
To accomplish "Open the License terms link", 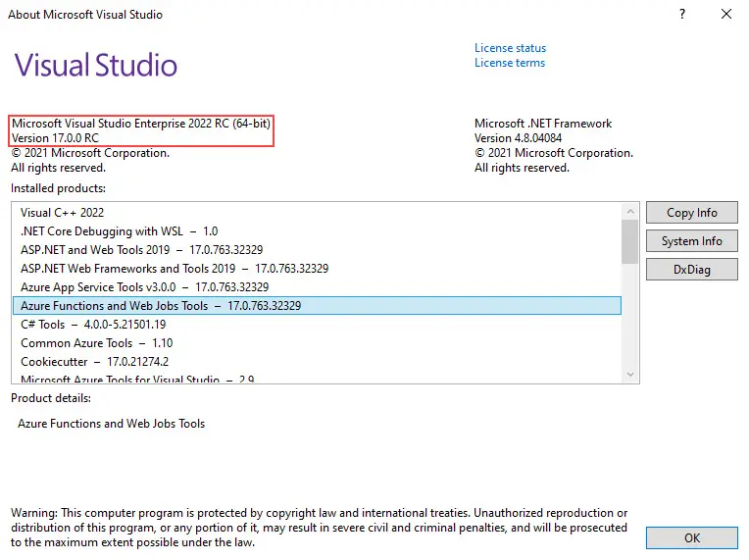I will tap(509, 63).
